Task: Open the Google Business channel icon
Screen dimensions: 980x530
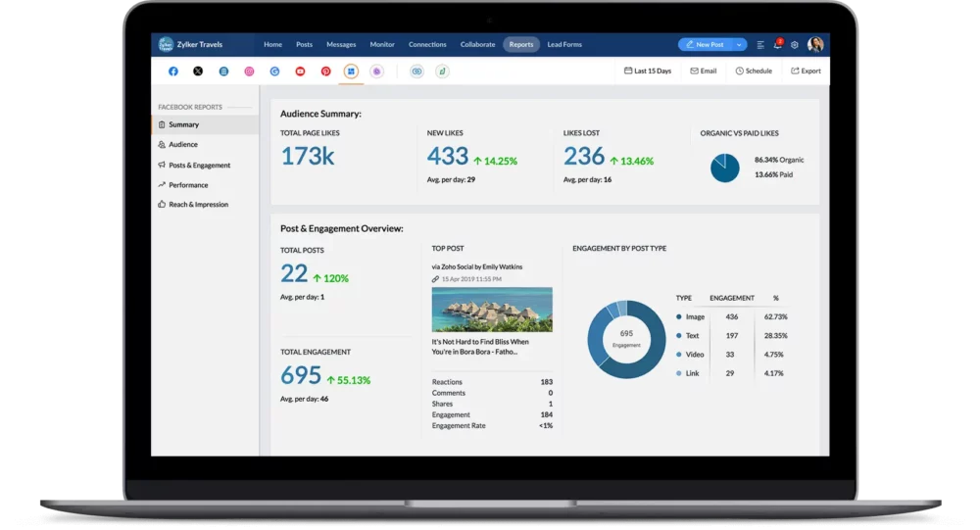Action: pyautogui.click(x=274, y=72)
